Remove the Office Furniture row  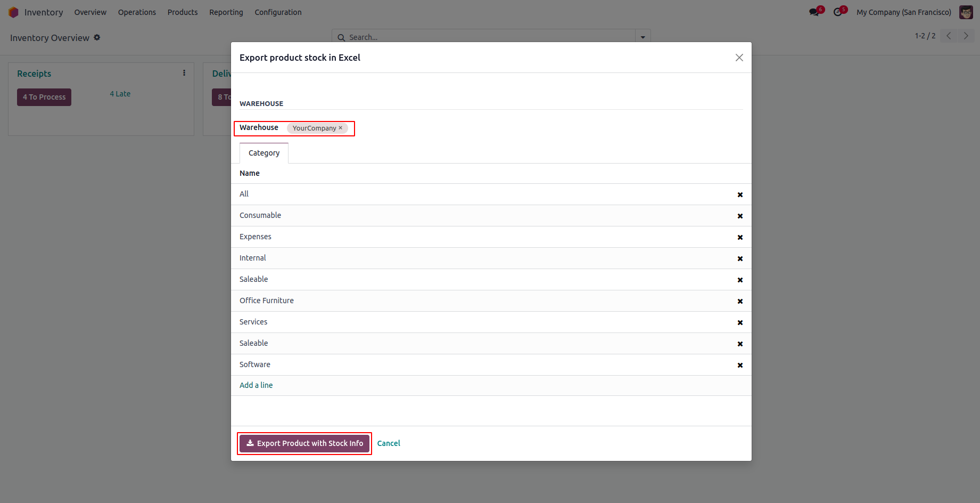(x=740, y=301)
